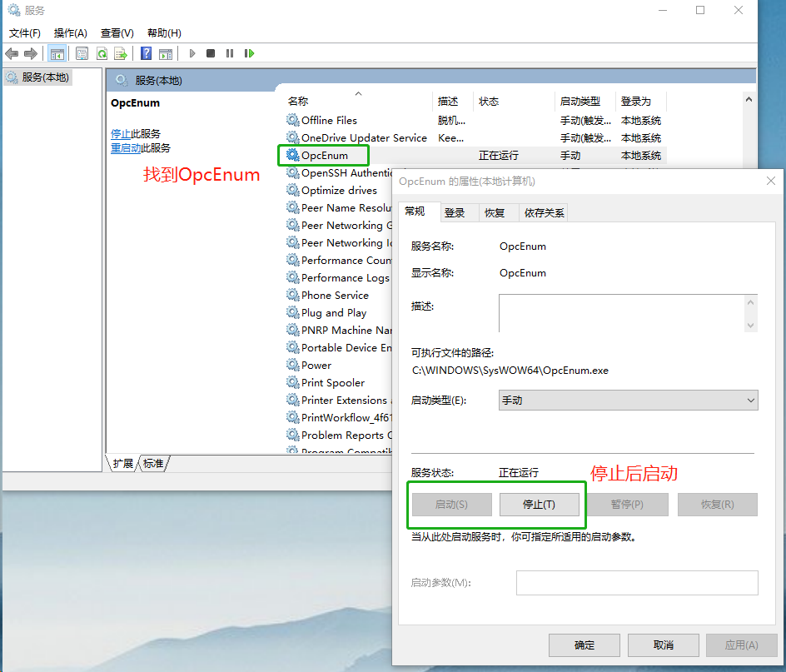
Task: Select the Offline Files service row
Action: coord(475,121)
